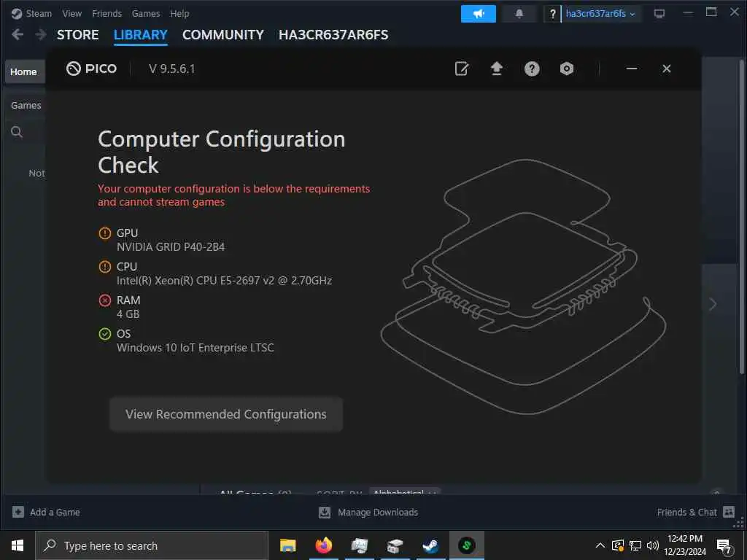Image resolution: width=747 pixels, height=560 pixels.
Task: Click the right chevron arrow in library
Action: coord(713,304)
